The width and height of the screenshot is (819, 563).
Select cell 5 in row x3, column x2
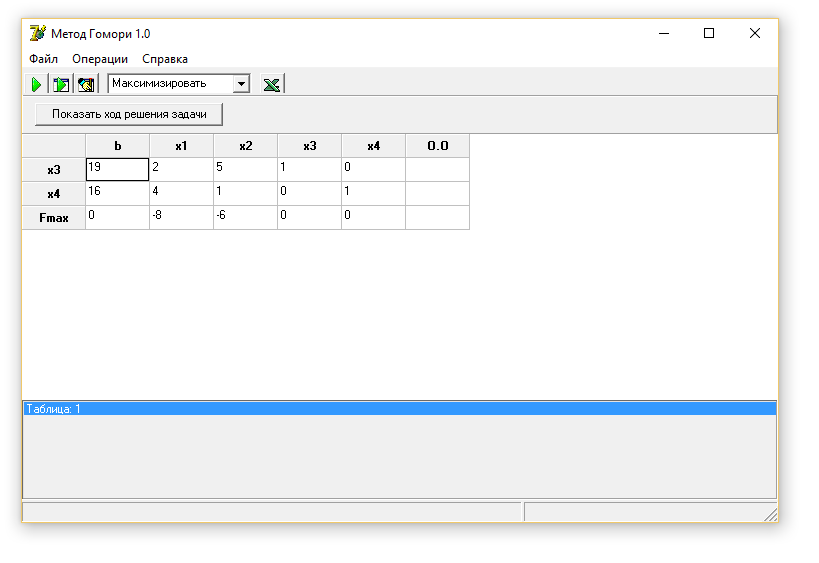click(x=245, y=170)
